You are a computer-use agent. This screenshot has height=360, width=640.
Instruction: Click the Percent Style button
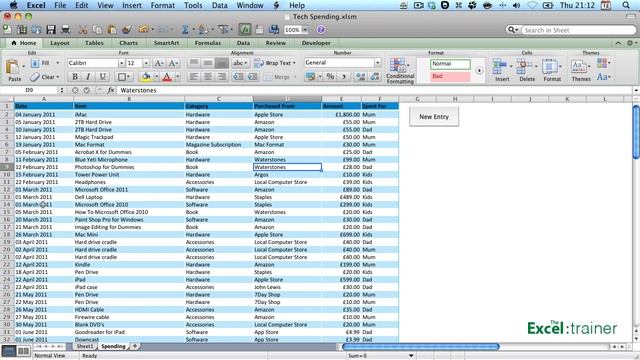(x=330, y=77)
